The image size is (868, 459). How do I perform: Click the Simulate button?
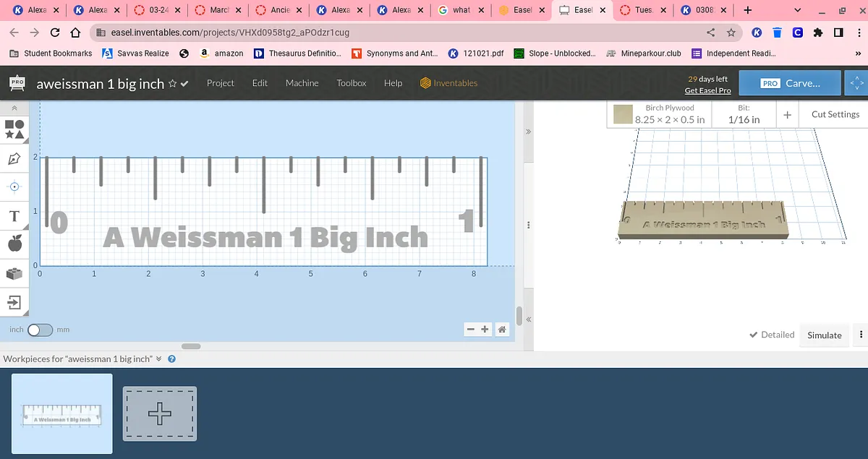pyautogui.click(x=824, y=335)
